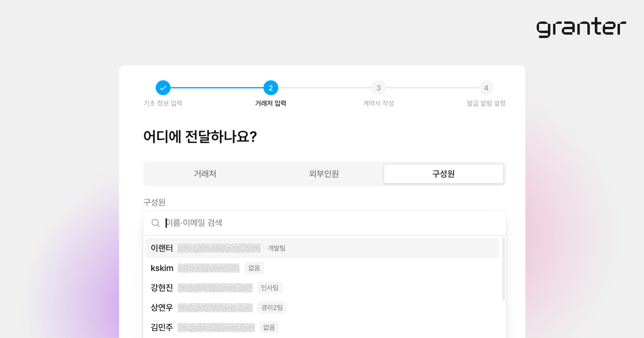This screenshot has height=338, width=644.
Task: Click the 거래처 입력 step label
Action: point(271,103)
